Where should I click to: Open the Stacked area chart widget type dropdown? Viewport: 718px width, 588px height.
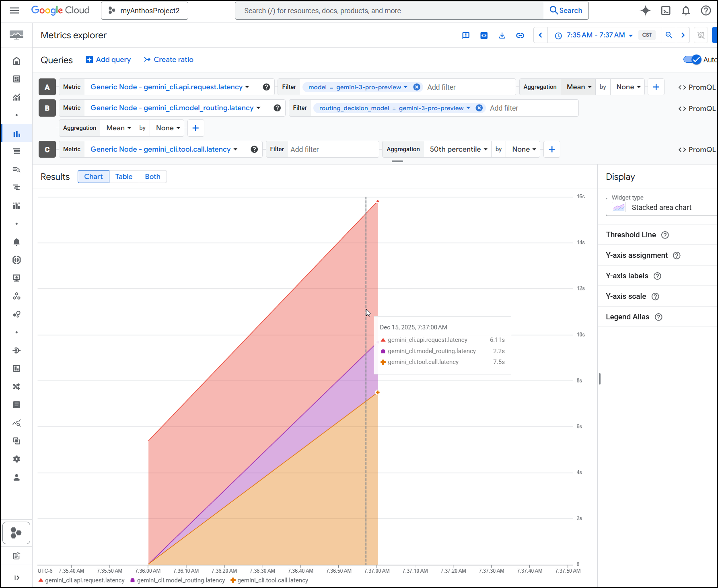(661, 208)
